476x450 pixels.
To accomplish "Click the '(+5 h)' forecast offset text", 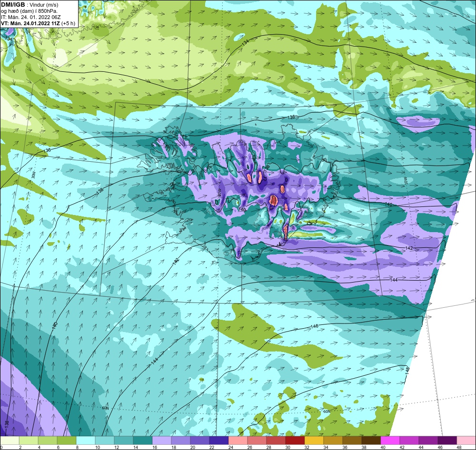I will [x=68, y=23].
